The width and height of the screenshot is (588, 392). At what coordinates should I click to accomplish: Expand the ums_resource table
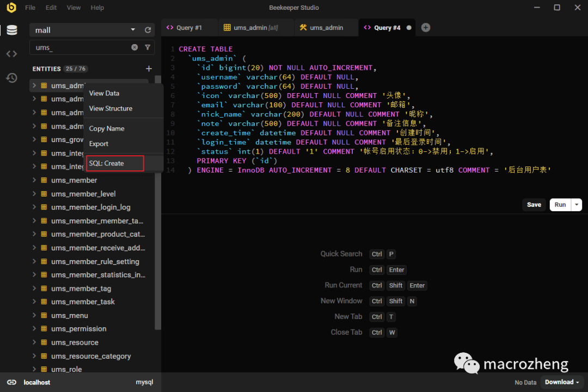click(x=34, y=342)
